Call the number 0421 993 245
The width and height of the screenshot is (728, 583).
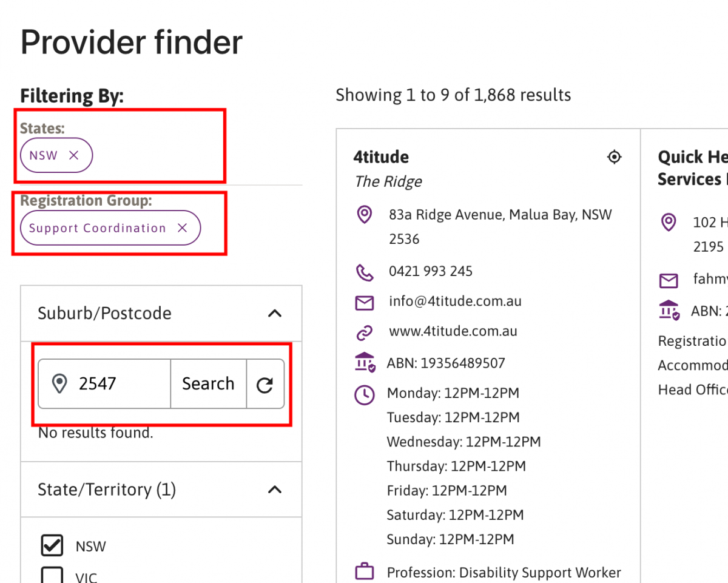tap(431, 271)
